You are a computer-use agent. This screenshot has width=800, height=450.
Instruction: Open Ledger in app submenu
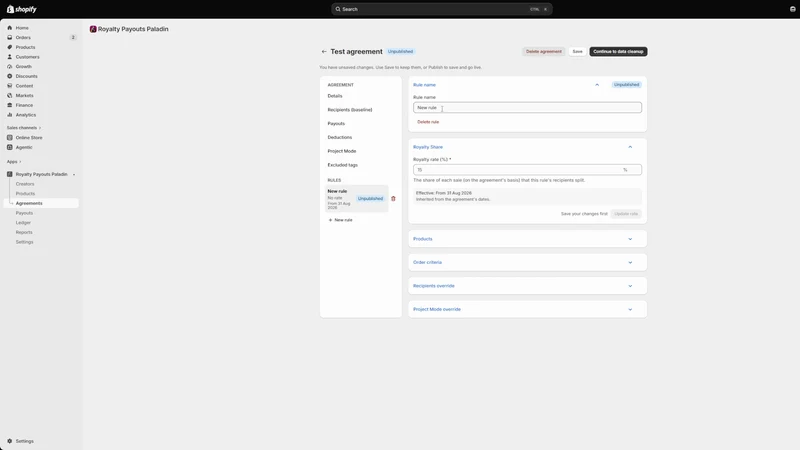(x=23, y=222)
